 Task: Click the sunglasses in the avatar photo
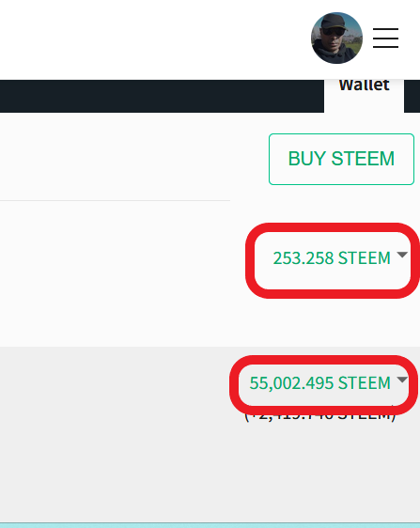[333, 32]
